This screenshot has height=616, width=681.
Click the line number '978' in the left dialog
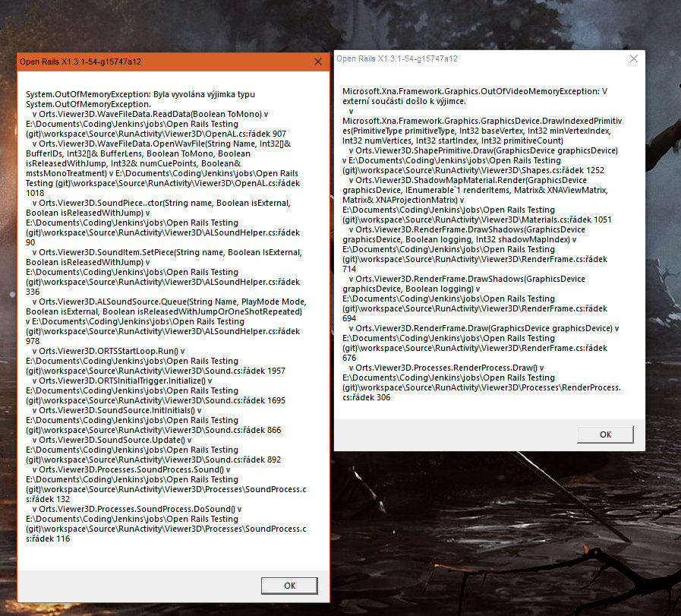coord(33,341)
